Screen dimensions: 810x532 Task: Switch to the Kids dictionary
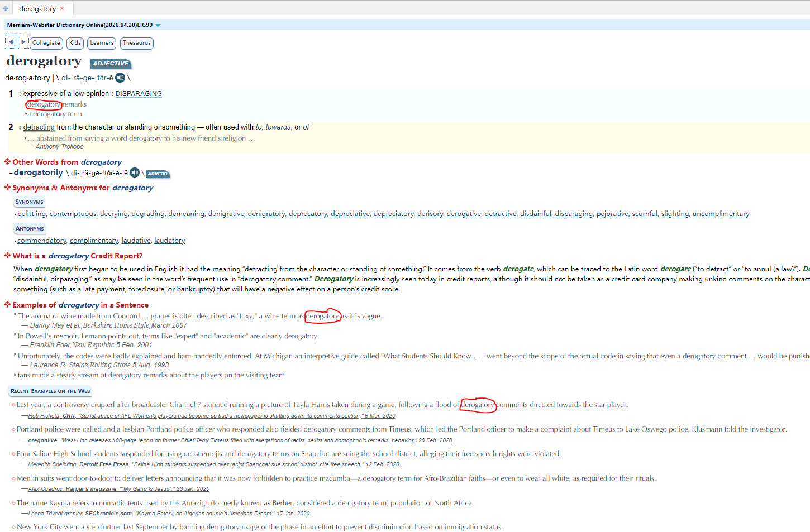pyautogui.click(x=75, y=43)
